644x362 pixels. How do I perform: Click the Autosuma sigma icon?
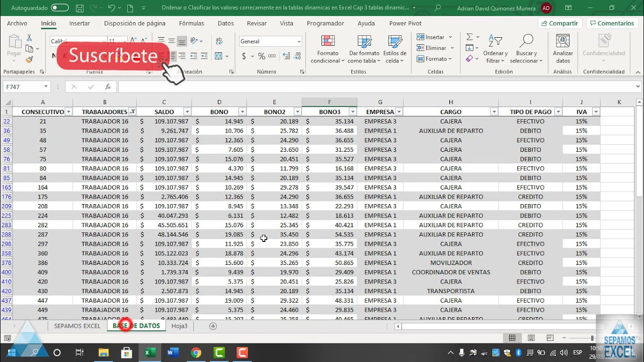[469, 37]
